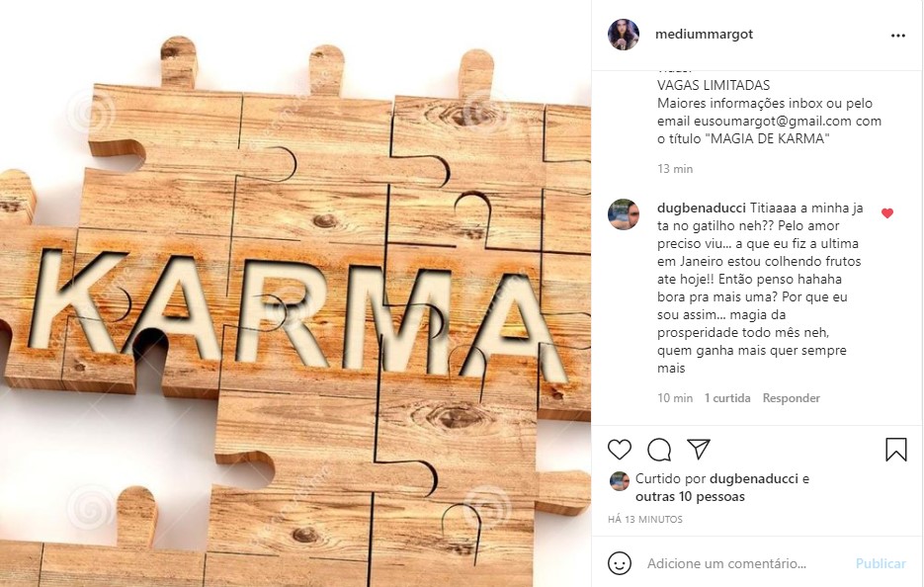Click dugbenaducci in Curtido por line

coord(754,479)
